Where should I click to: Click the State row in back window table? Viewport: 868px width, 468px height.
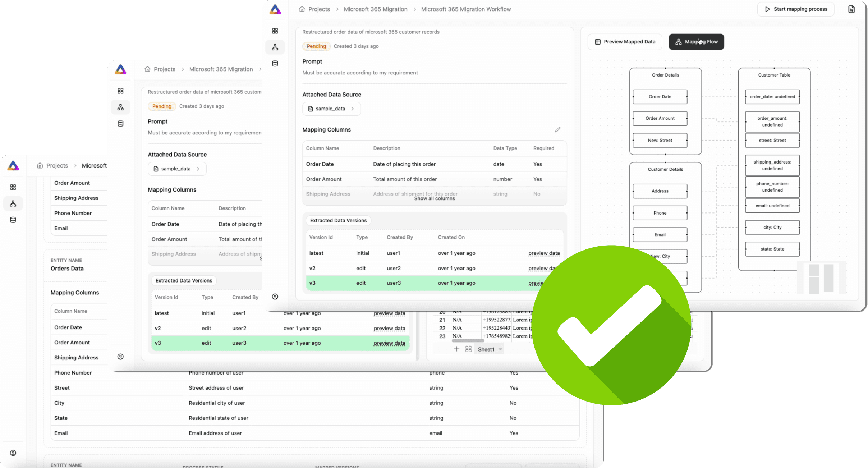point(315,418)
